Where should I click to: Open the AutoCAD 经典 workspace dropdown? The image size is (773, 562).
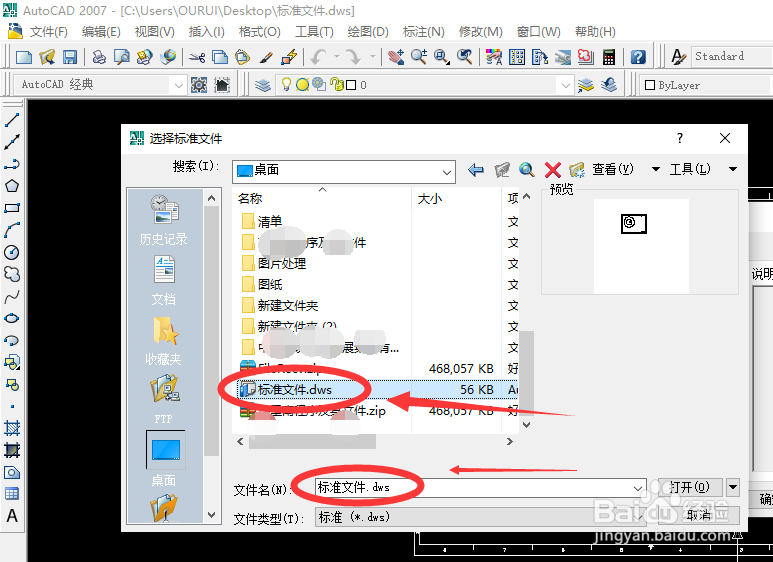(x=178, y=85)
